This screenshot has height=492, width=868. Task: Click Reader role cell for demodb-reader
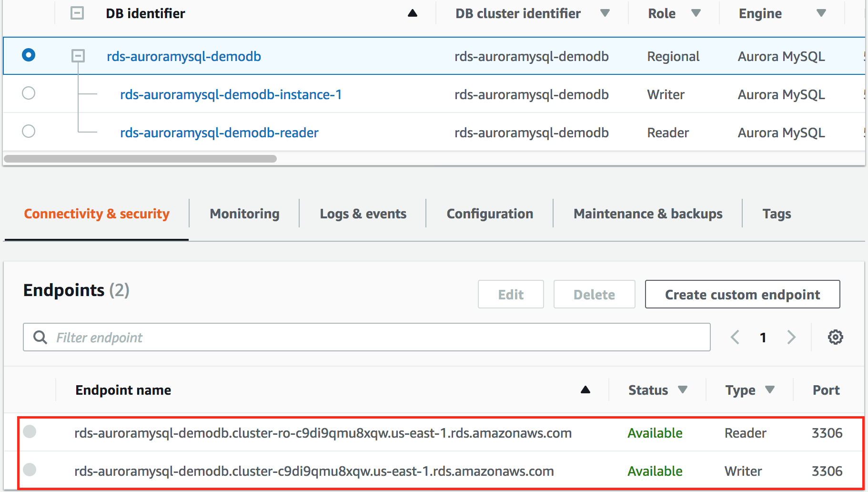click(668, 133)
